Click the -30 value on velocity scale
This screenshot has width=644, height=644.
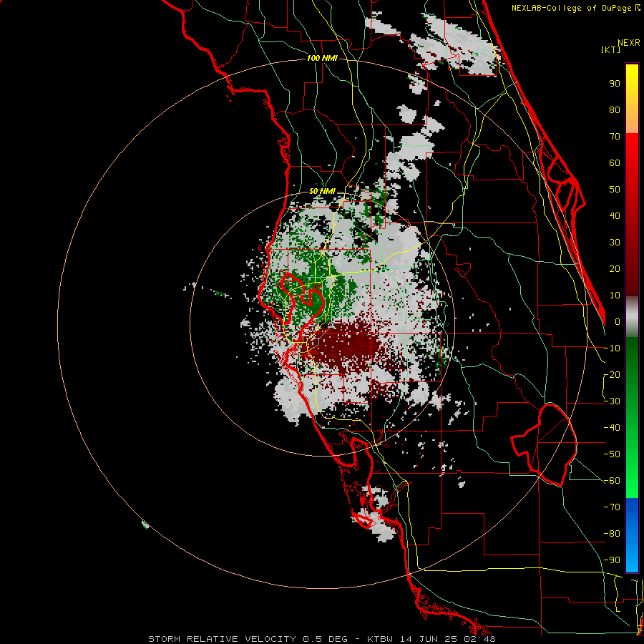[x=613, y=401]
